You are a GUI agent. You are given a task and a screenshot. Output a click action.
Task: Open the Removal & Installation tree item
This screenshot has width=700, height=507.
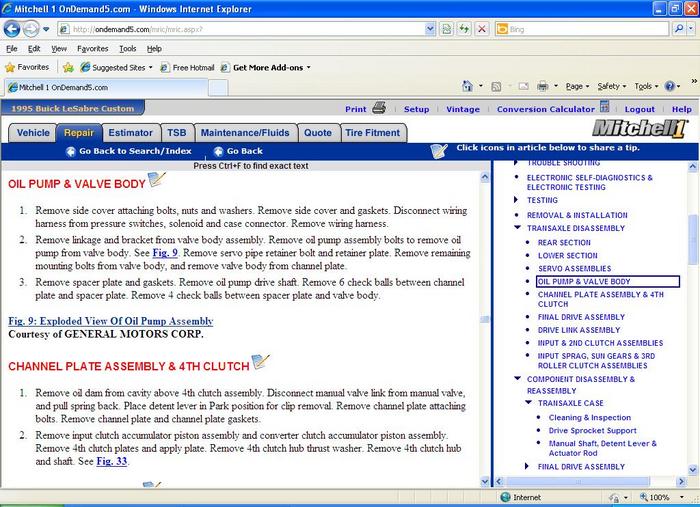(x=577, y=215)
